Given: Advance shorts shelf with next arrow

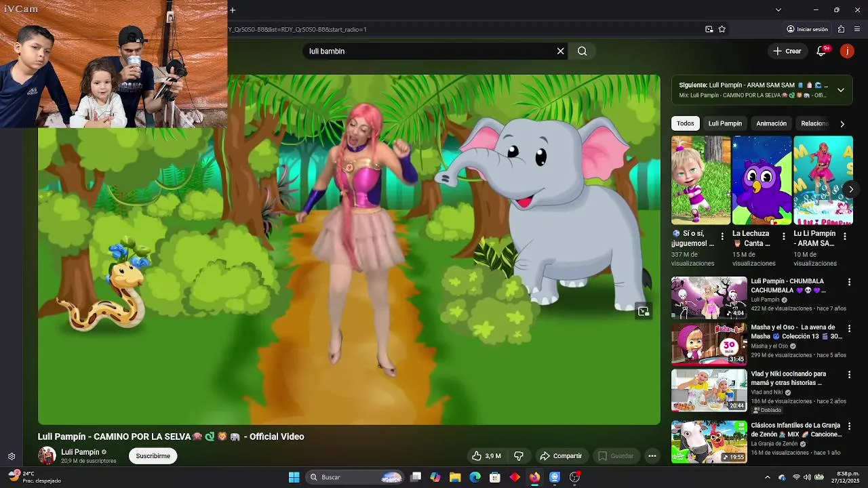Looking at the screenshot, I should [850, 189].
